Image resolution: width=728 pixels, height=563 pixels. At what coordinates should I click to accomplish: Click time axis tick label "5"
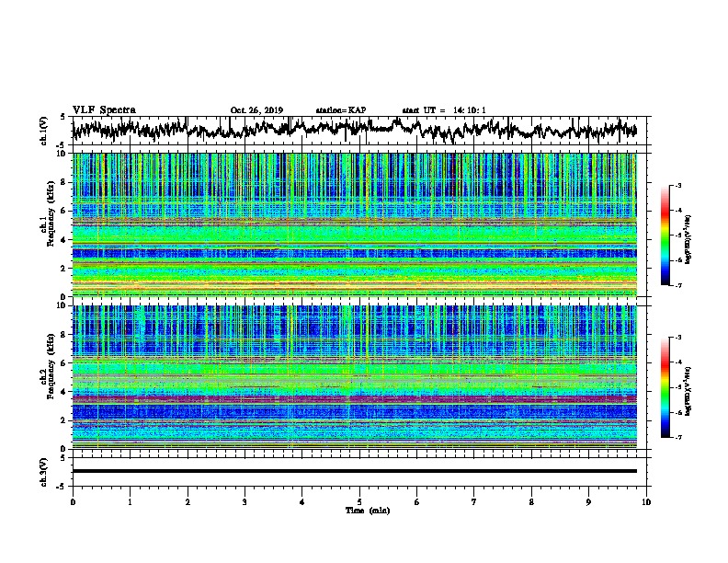point(359,502)
